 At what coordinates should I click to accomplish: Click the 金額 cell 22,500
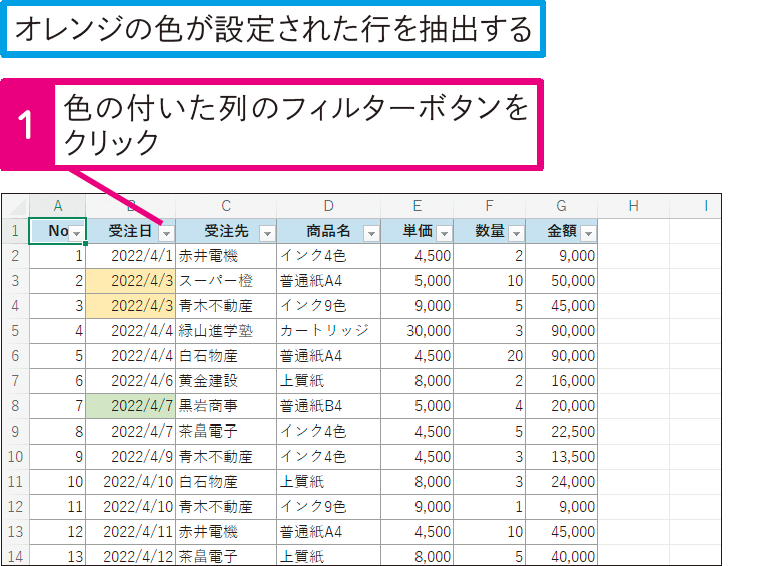(562, 432)
